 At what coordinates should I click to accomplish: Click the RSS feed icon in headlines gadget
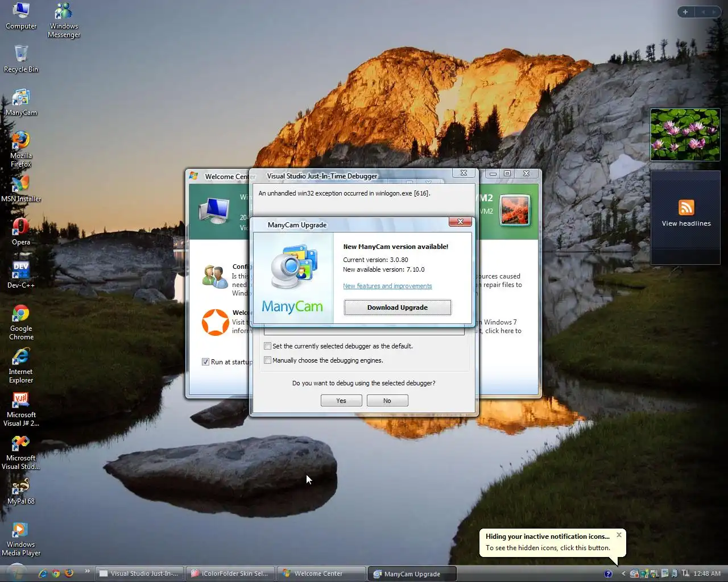686,207
